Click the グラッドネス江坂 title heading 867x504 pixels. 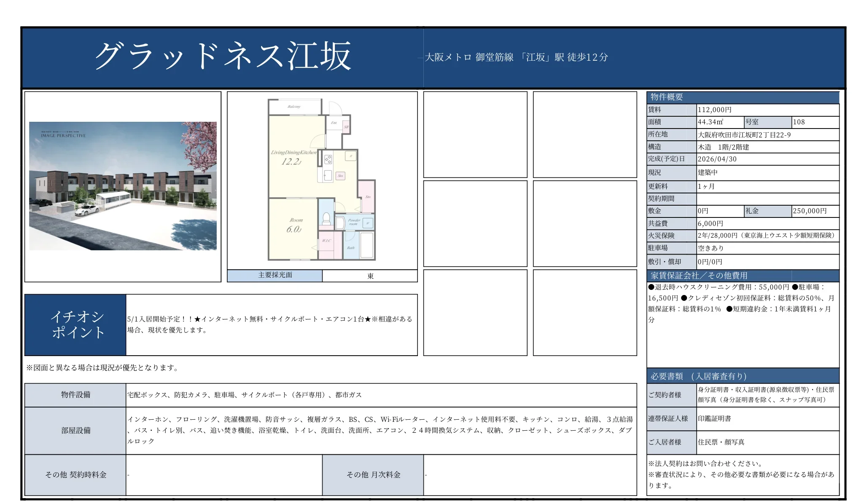222,56
